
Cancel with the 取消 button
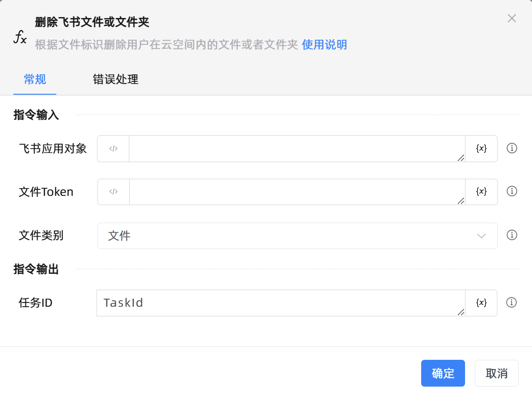[x=496, y=373]
